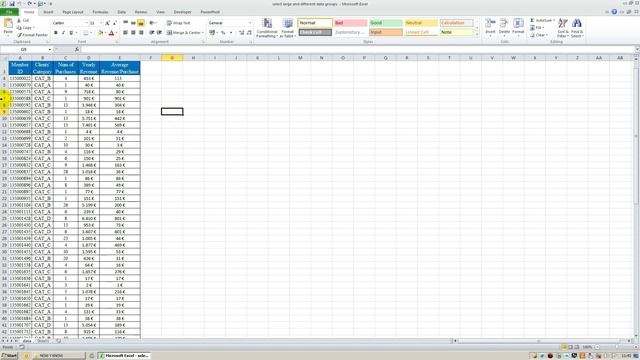Open Sort & Filter menu
Screen dimensions: 640x360
563,28
